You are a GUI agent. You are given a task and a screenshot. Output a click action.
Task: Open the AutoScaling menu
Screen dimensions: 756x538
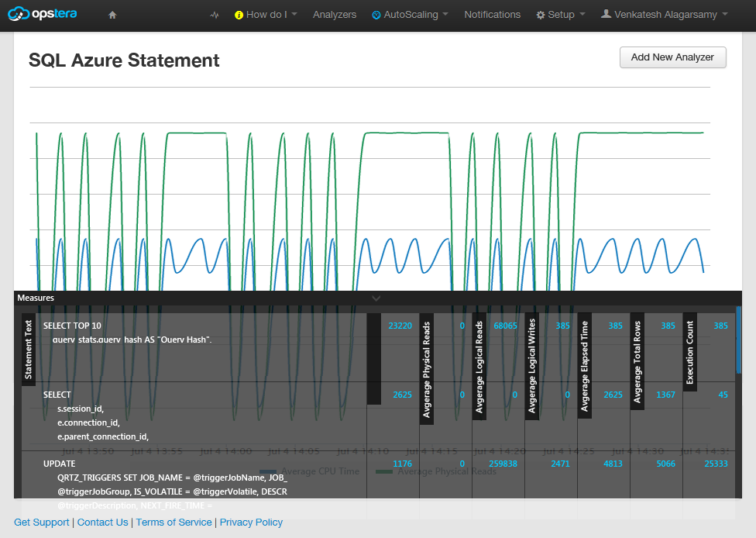(411, 15)
